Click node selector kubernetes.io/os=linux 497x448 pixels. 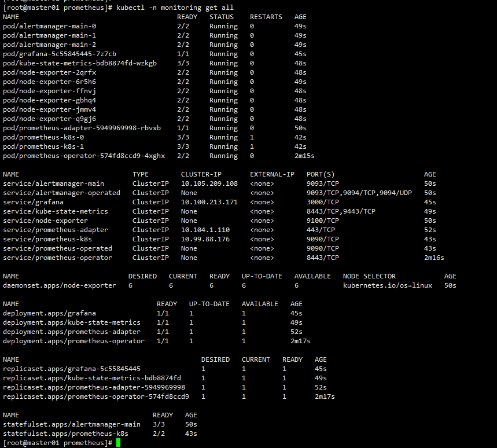387,285
